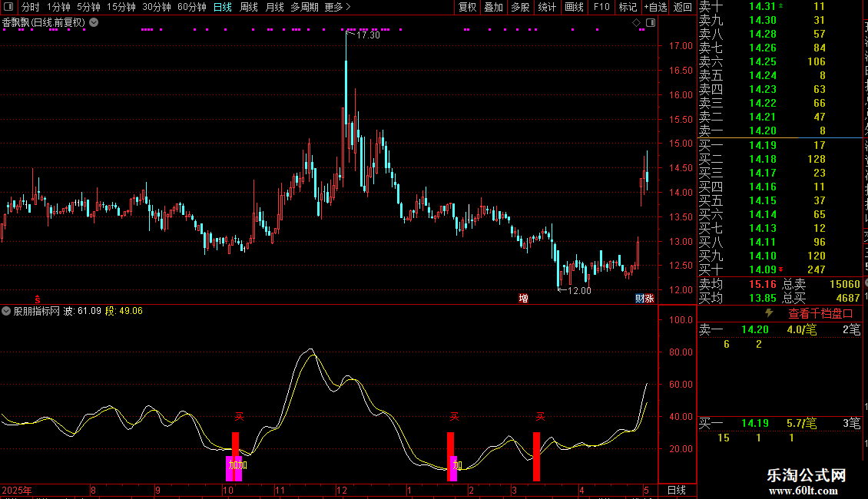This screenshot has height=499, width=868.
Task: Click the panel layout icon at the start of the top toolbar
Action: [8, 7]
